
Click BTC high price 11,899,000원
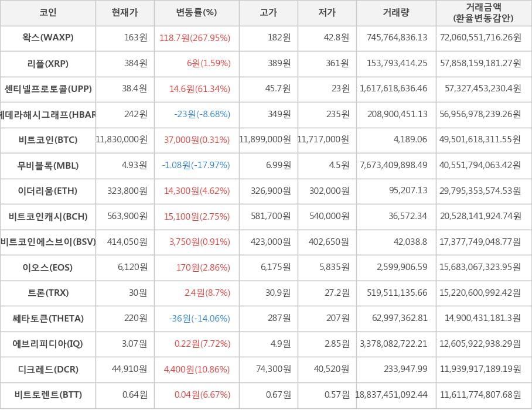coord(265,139)
